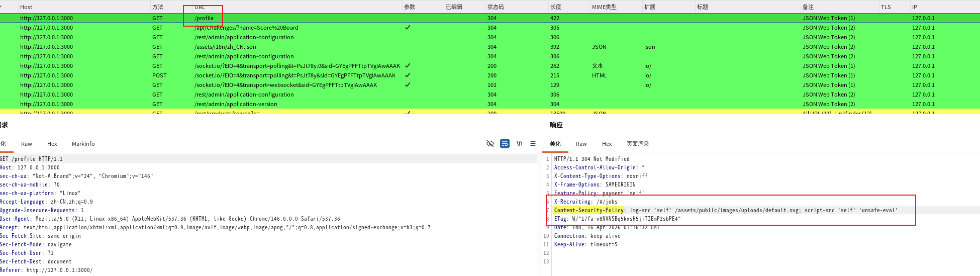Sort by 已编辑 column header
Screen dimensions: 980x276
[x=454, y=7]
